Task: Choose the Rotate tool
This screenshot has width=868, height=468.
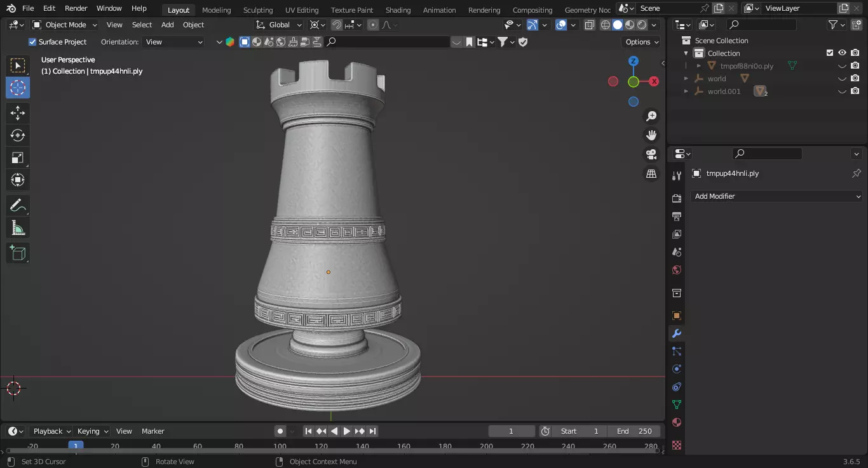Action: pyautogui.click(x=18, y=135)
